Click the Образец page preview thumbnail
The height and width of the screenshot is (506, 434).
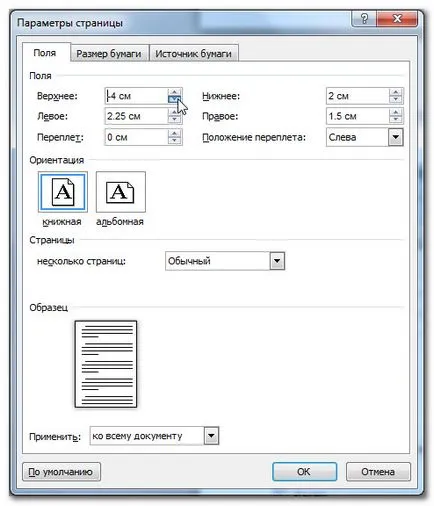tap(106, 364)
